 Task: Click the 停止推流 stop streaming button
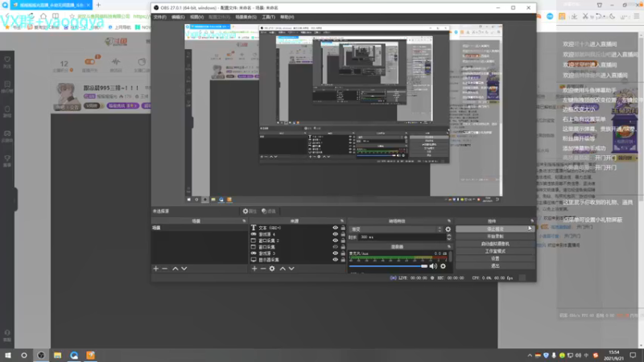click(495, 229)
